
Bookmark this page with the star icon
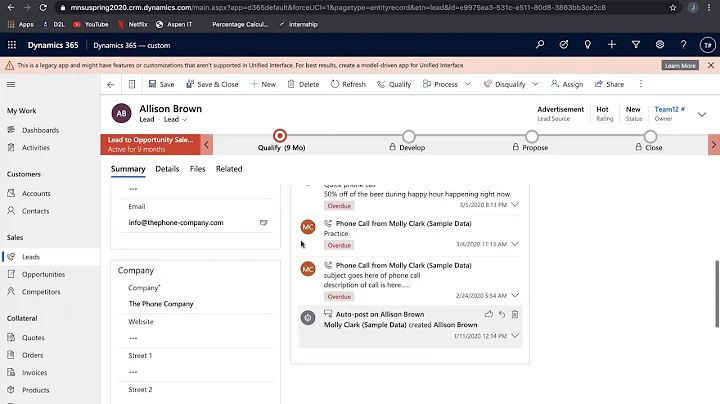click(x=673, y=7)
